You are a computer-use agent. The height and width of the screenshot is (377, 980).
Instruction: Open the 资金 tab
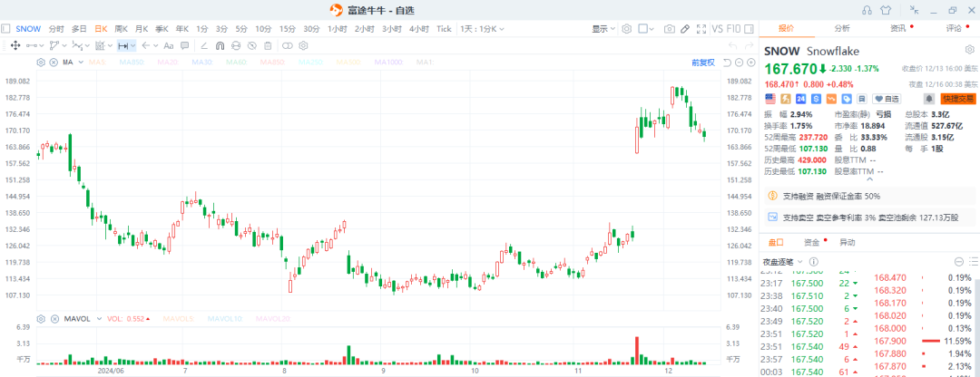tap(811, 242)
